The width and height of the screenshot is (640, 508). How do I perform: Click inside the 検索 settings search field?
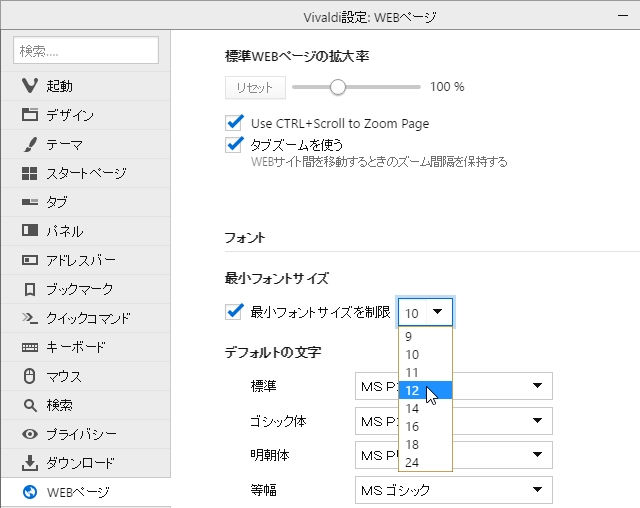coord(86,50)
